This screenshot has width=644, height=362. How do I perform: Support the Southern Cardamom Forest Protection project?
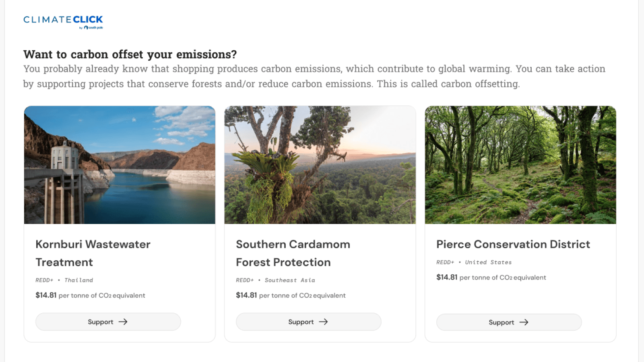tap(308, 322)
